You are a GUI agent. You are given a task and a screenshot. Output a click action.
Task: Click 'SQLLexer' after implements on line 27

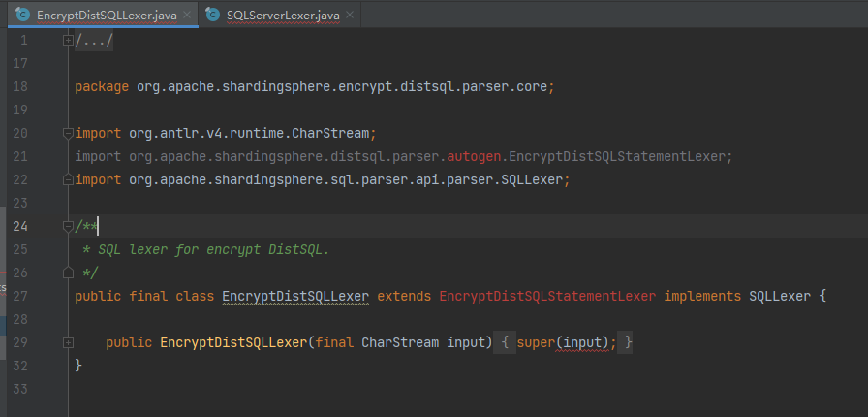pyautogui.click(x=780, y=296)
